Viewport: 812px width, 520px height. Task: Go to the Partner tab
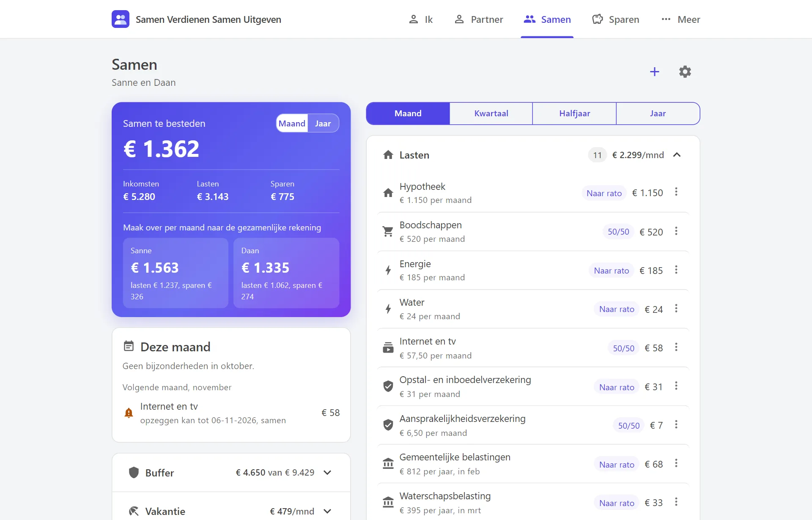pyautogui.click(x=479, y=19)
